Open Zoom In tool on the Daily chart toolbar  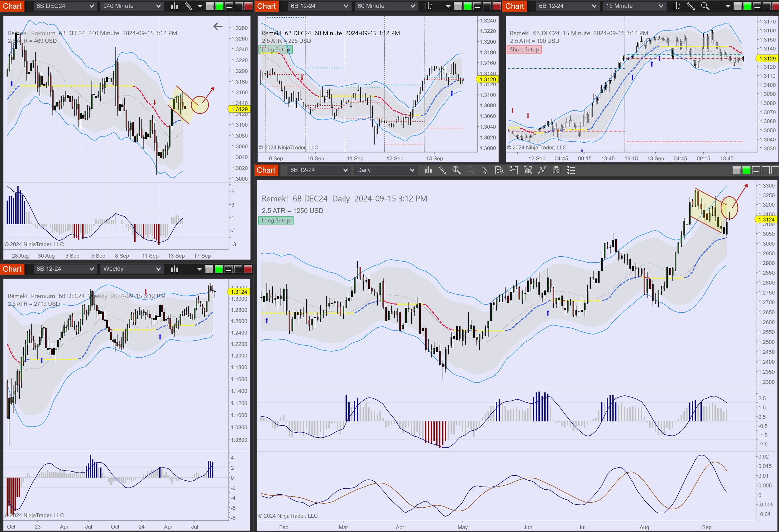[x=456, y=170]
